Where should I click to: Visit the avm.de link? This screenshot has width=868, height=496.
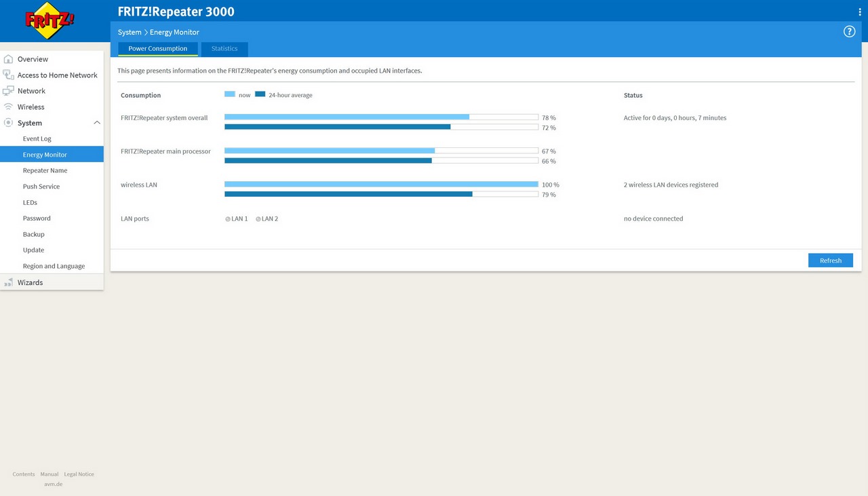click(54, 484)
